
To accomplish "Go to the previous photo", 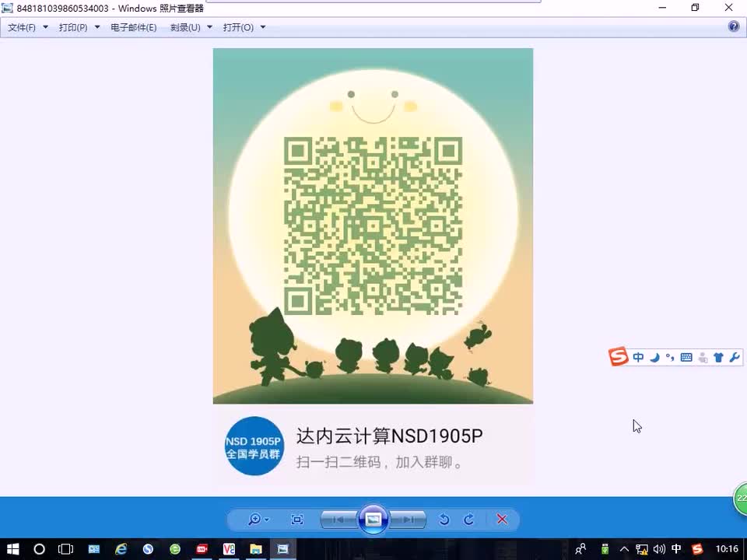I will coord(338,520).
